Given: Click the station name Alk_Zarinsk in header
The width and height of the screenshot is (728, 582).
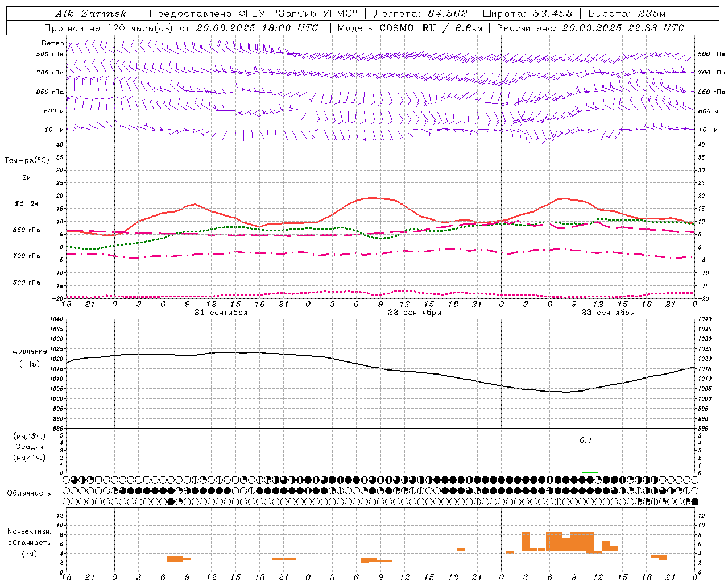Looking at the screenshot, I should [x=91, y=14].
